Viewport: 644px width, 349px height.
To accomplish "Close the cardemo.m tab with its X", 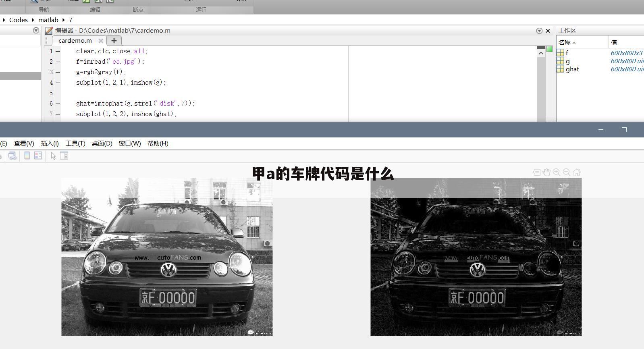I will (101, 41).
